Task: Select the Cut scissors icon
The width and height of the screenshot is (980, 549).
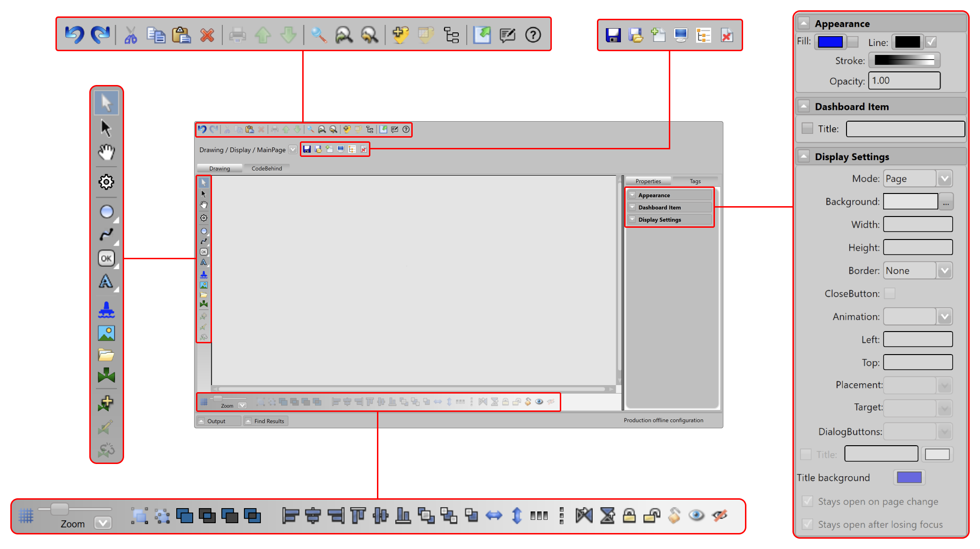Action: click(x=131, y=35)
